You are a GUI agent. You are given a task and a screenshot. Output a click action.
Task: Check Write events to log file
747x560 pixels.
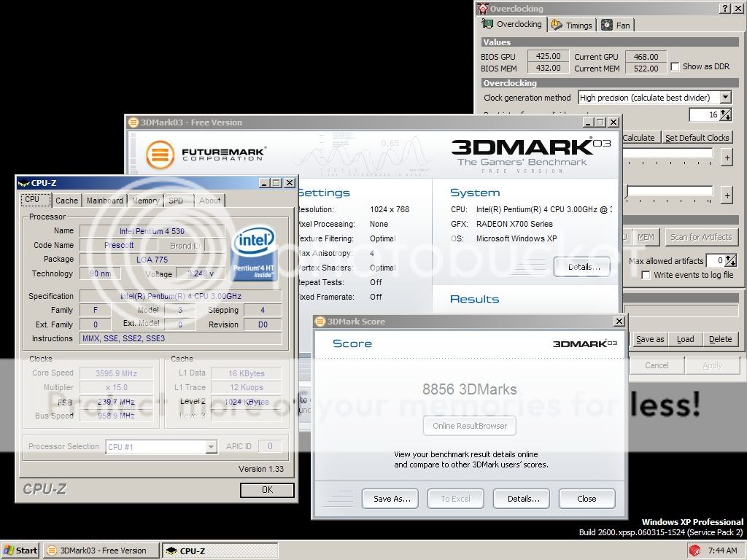[x=646, y=275]
